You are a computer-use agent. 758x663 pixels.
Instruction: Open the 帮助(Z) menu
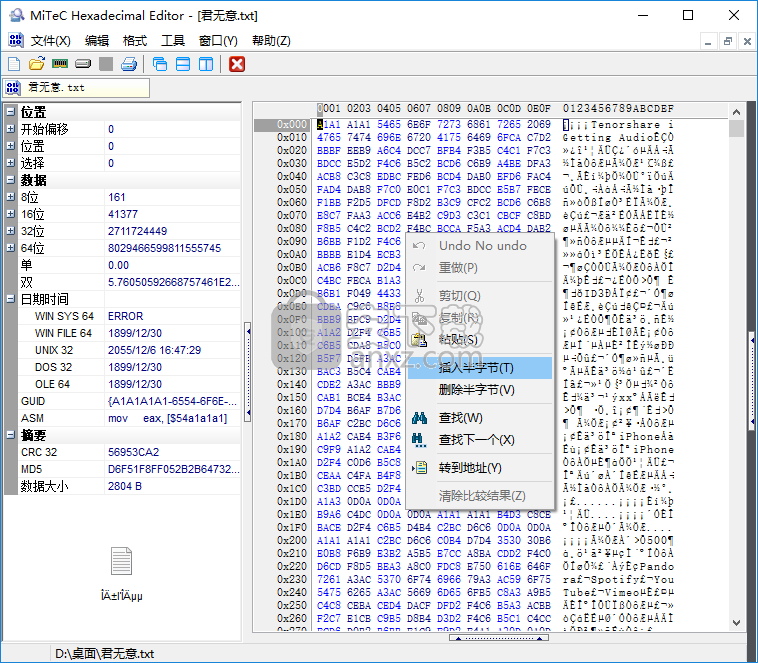pos(271,41)
